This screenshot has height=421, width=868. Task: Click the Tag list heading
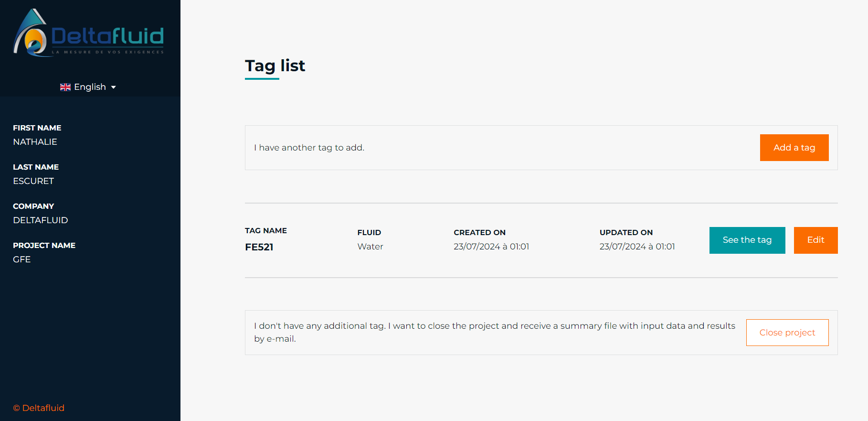click(275, 65)
